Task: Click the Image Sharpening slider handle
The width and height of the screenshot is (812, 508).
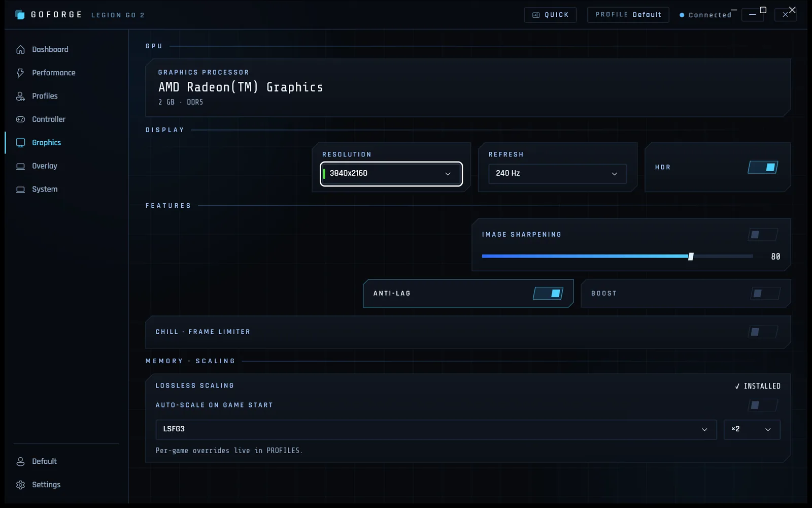Action: (x=691, y=257)
